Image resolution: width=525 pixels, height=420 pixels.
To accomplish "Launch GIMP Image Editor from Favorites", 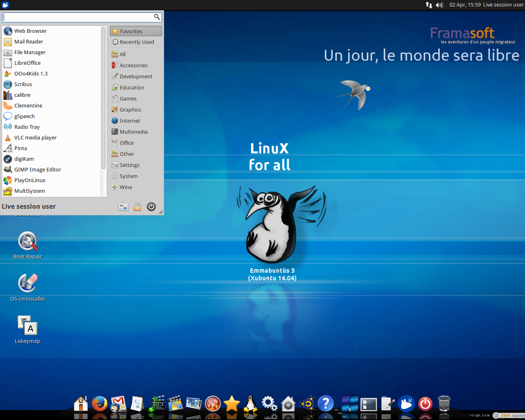I will click(x=51, y=170).
